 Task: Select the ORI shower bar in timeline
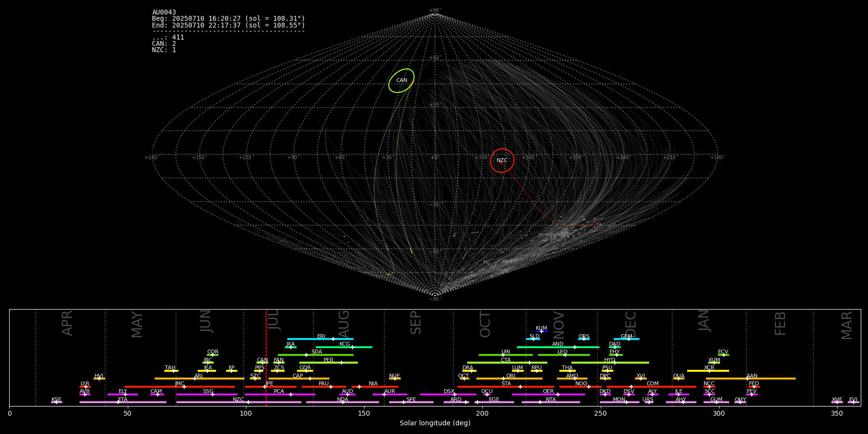point(509,379)
